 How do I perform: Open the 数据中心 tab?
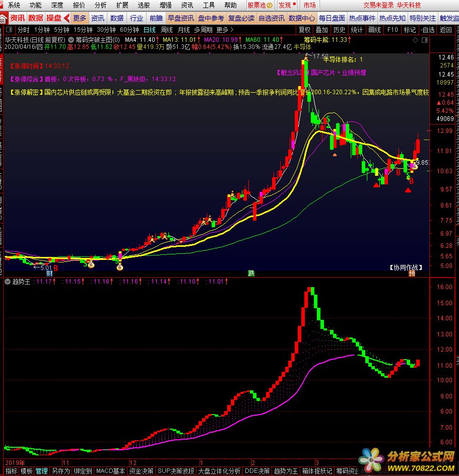coord(302,18)
